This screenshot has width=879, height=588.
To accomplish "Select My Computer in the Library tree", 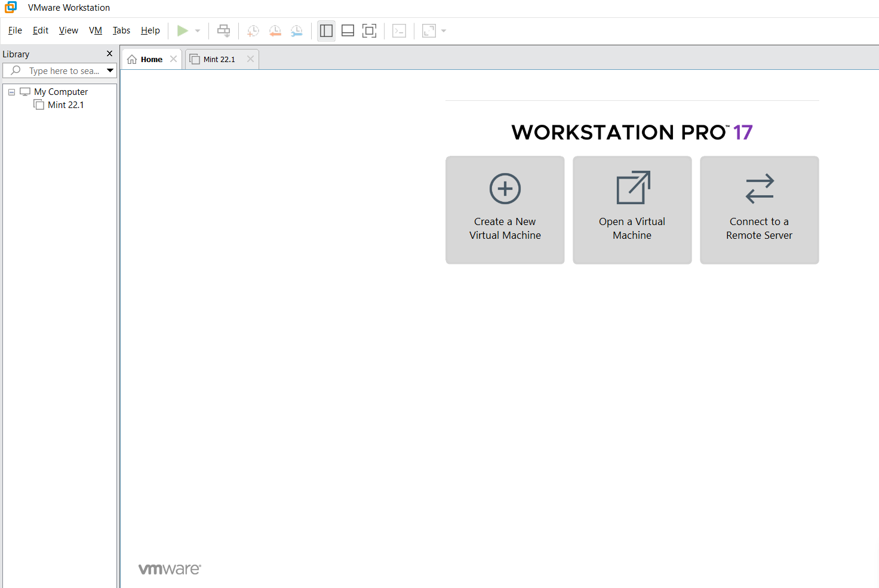I will [x=61, y=92].
